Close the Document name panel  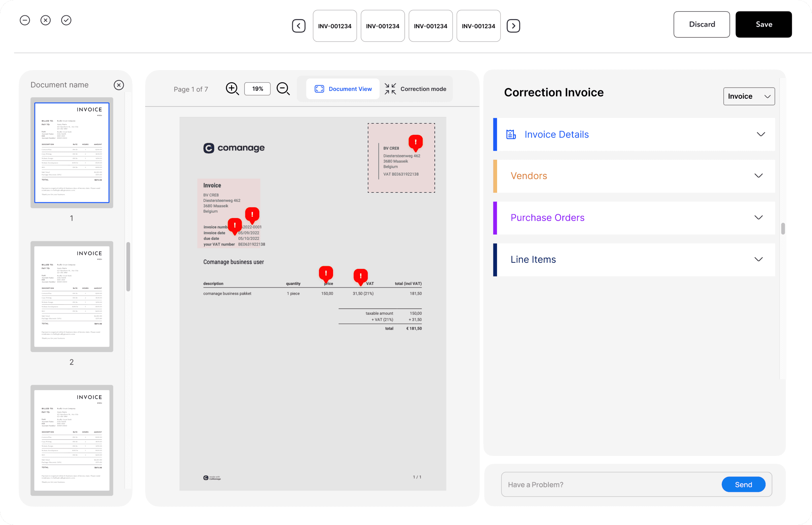click(x=119, y=85)
